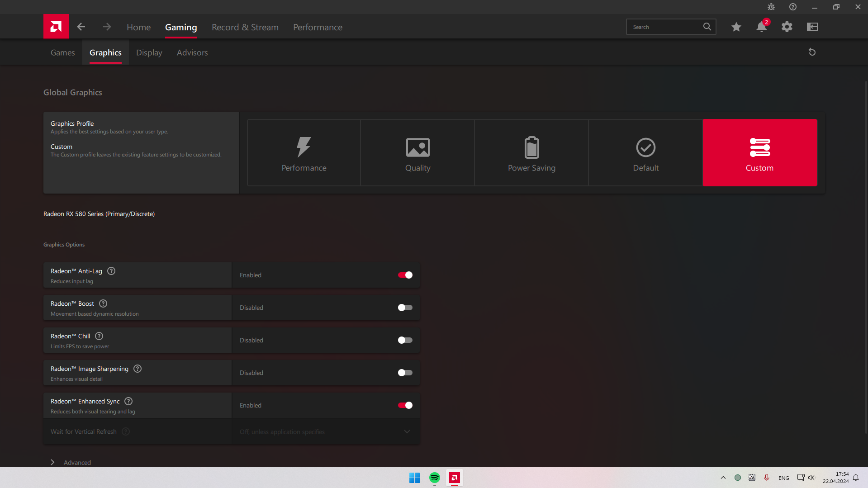Open the Display sub-tab
This screenshot has height=488, width=868.
coord(149,52)
